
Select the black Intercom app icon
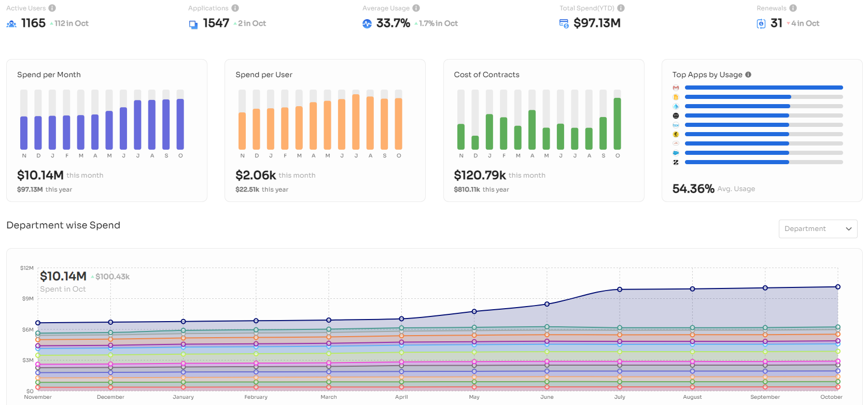[x=676, y=115]
